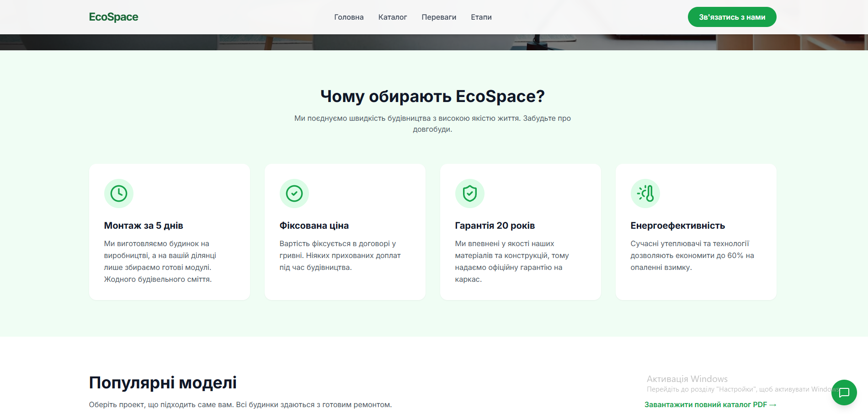This screenshot has width=868, height=414.
Task: Select the Фіксована ціна heading
Action: (314, 226)
